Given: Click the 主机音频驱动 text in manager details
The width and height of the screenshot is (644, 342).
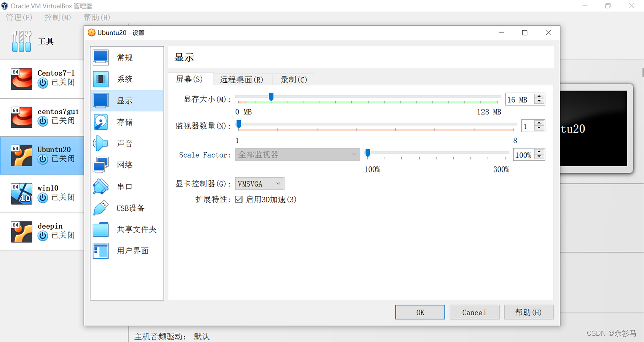Looking at the screenshot, I should coord(161,336).
